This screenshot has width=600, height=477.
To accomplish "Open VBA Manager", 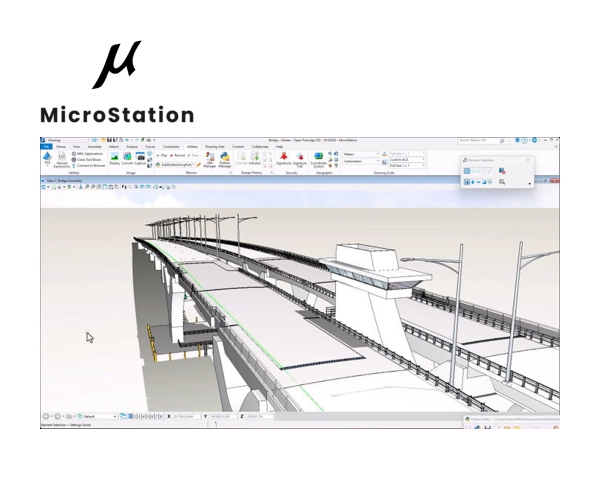I will point(210,160).
